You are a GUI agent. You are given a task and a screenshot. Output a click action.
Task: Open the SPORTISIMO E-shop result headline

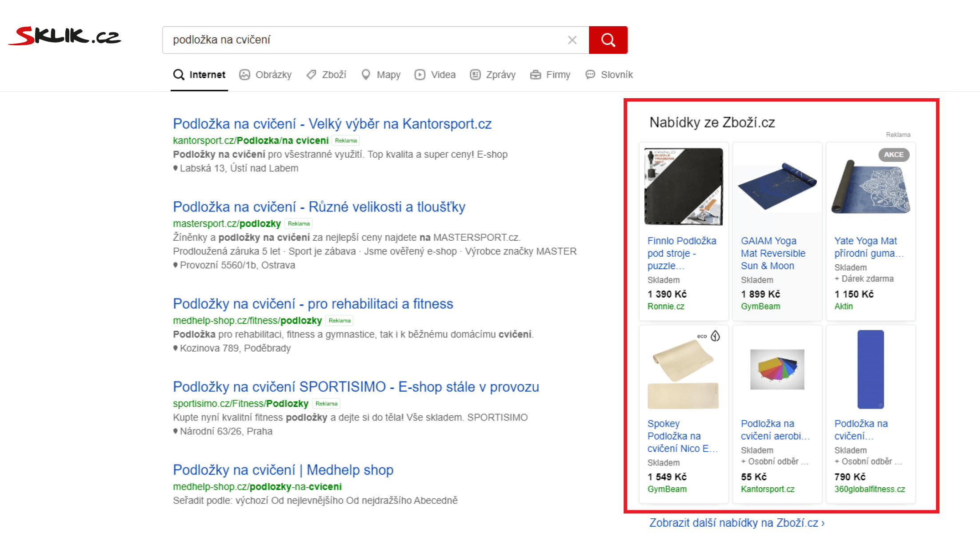tap(356, 386)
